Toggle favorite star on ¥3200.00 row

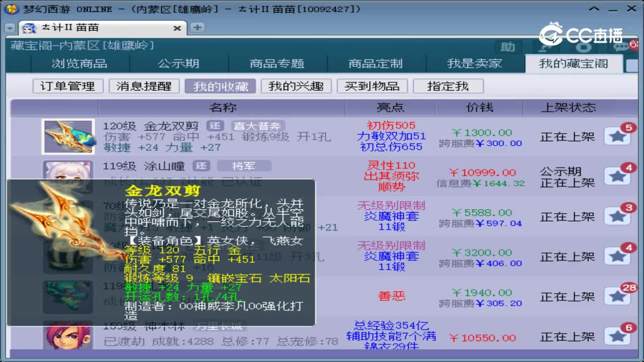tap(617, 256)
